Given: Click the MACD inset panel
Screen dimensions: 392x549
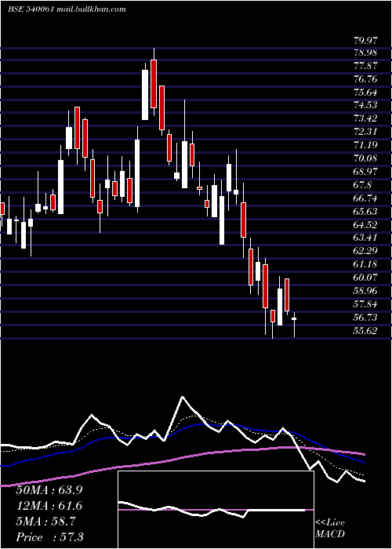Looking at the screenshot, I should [216, 510].
